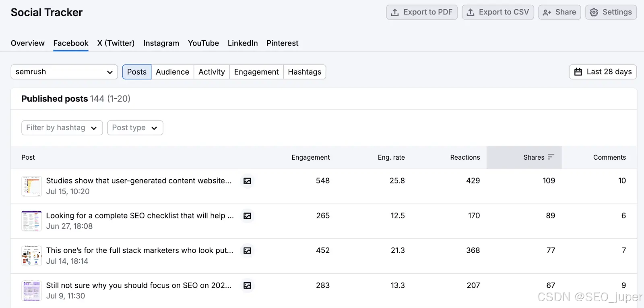Open the semrush profile dropdown
This screenshot has height=308, width=644.
pos(64,72)
